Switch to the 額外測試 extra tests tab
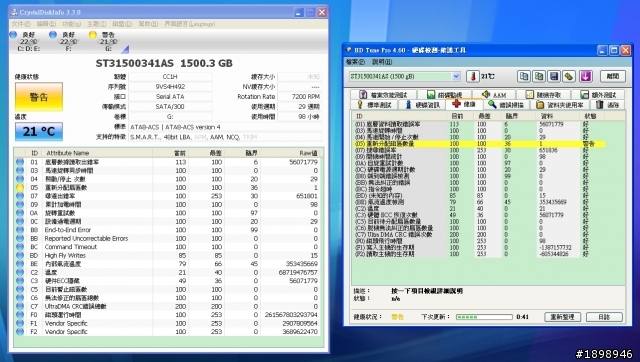This screenshot has width=640, height=362. pos(598,95)
